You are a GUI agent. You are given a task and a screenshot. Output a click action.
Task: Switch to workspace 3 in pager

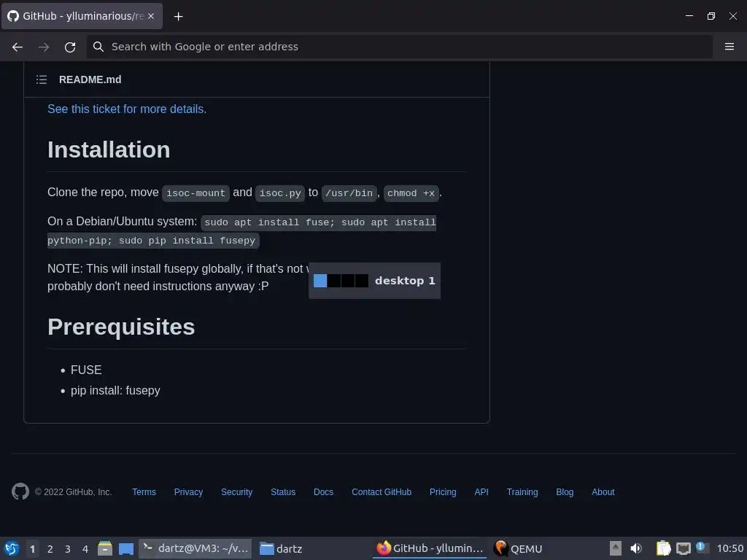point(68,549)
